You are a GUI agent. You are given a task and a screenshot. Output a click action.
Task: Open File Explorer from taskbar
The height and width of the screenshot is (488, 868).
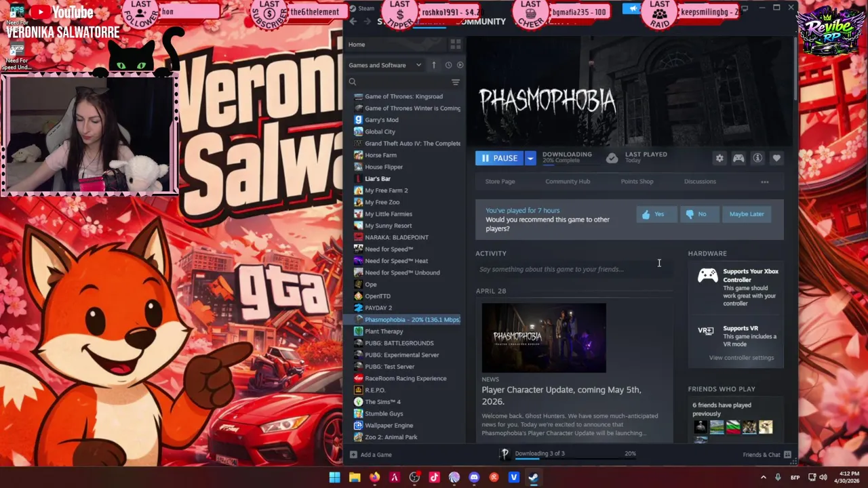pyautogui.click(x=355, y=477)
